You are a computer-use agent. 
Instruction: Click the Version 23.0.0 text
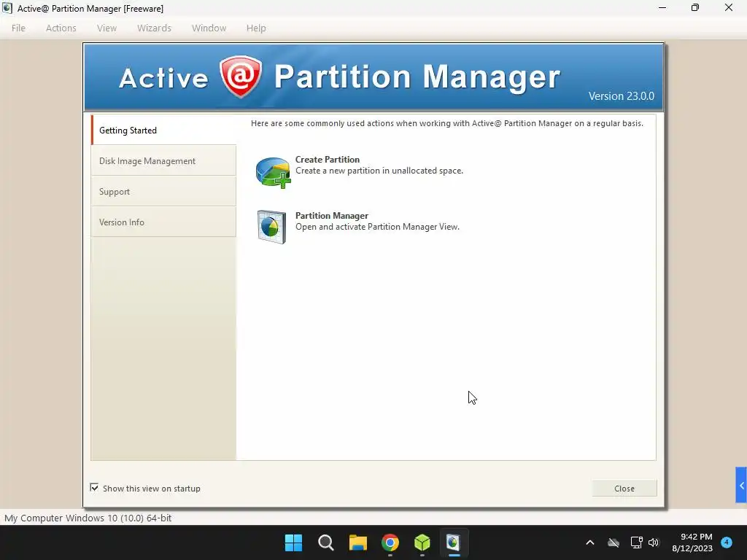[x=622, y=96]
